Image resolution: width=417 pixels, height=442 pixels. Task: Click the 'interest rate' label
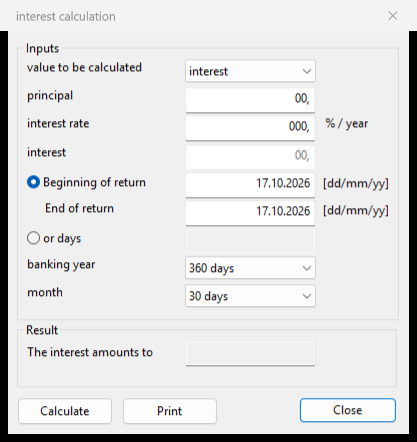[58, 124]
